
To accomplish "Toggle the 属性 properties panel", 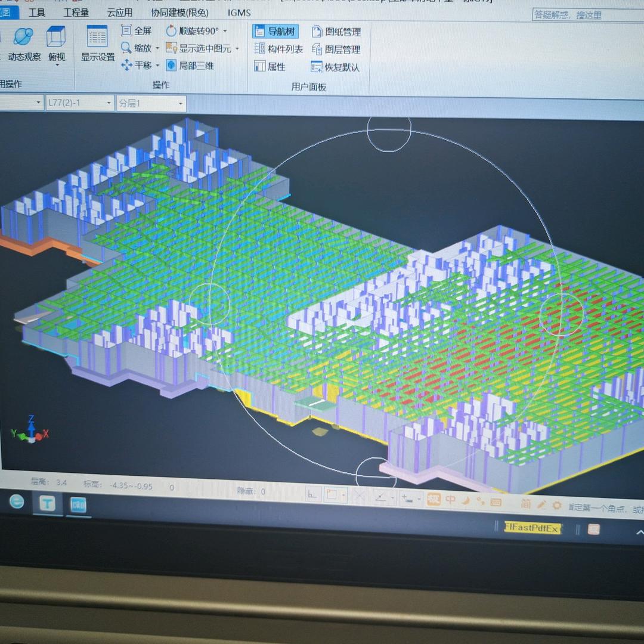I will tap(270, 67).
